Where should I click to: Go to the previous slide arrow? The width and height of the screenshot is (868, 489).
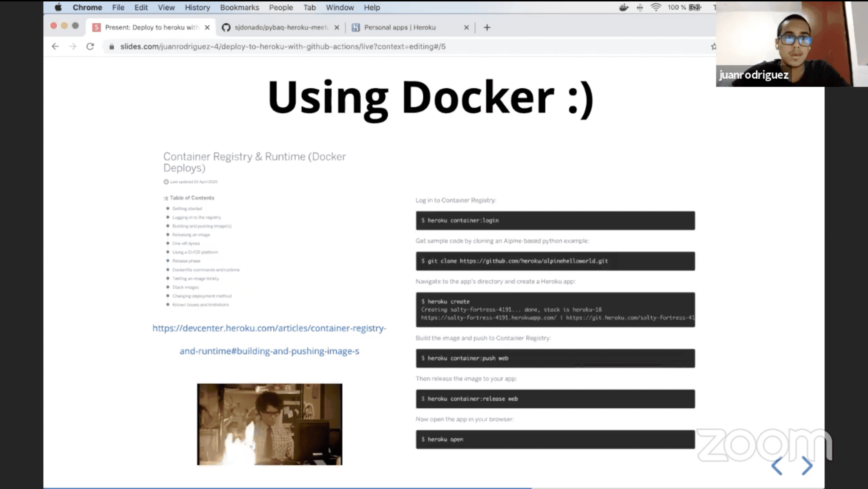coord(777,466)
